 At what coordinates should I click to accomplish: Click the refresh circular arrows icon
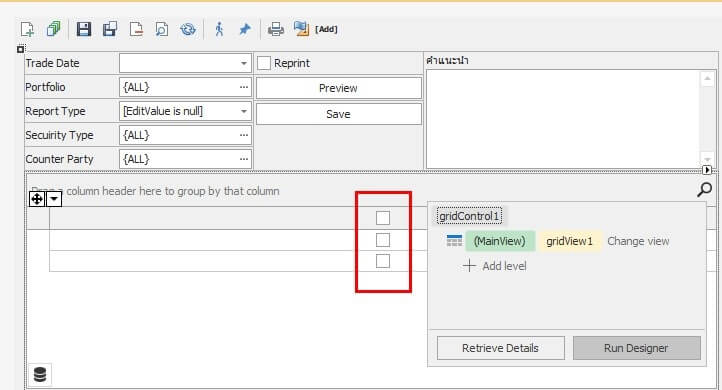pyautogui.click(x=188, y=29)
